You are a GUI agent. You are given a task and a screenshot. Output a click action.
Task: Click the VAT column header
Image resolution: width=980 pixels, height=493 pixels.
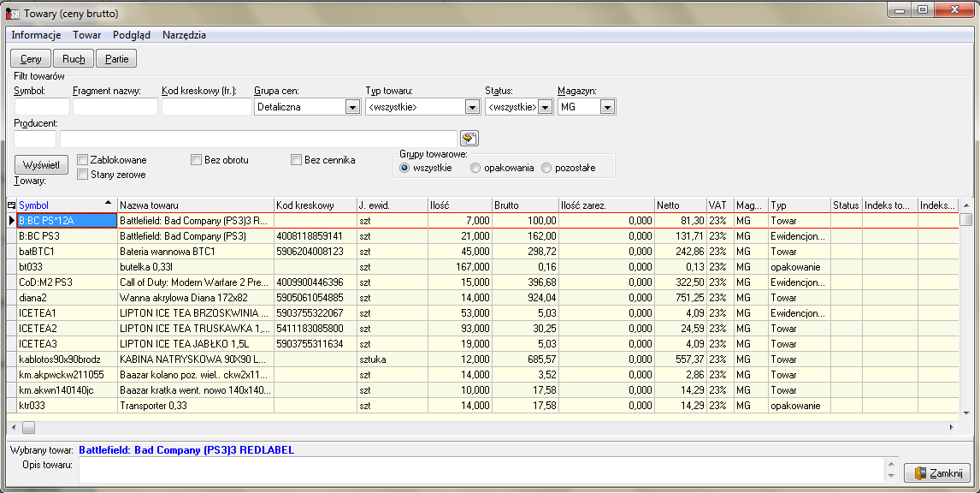(720, 205)
